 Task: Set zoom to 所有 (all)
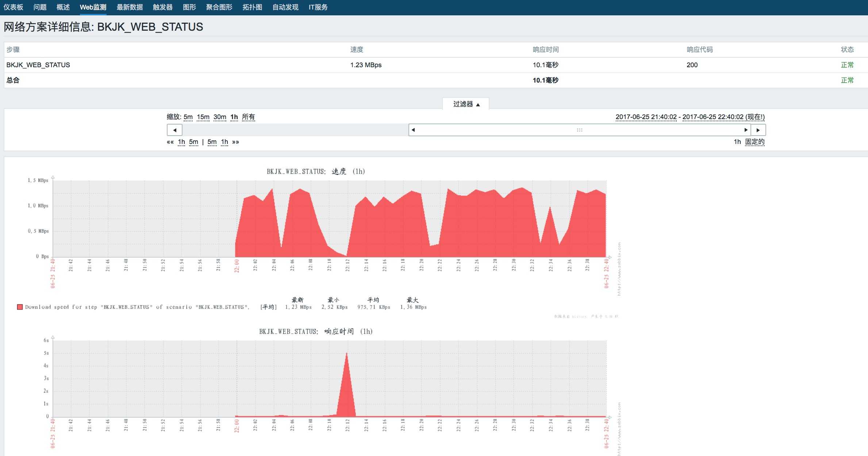pyautogui.click(x=248, y=117)
